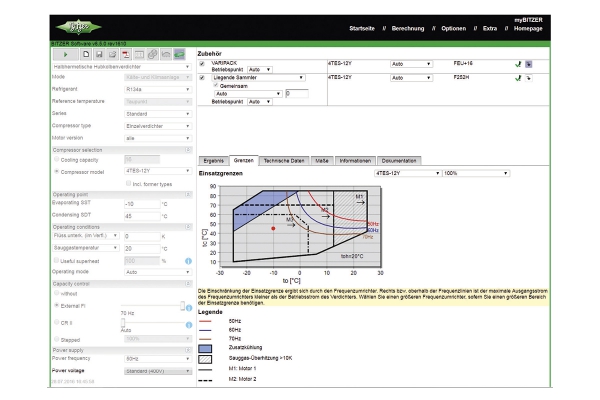This screenshot has height=400, width=600.
Task: Click the curve diagram toolbar icon
Action: point(166,54)
